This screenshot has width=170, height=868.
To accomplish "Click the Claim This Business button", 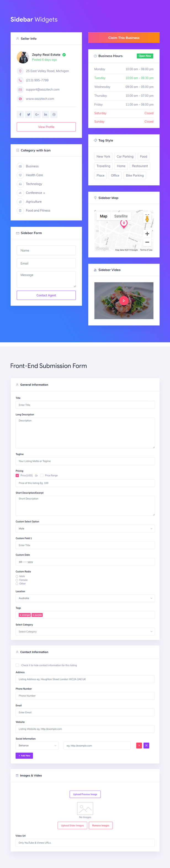I will click(x=124, y=38).
